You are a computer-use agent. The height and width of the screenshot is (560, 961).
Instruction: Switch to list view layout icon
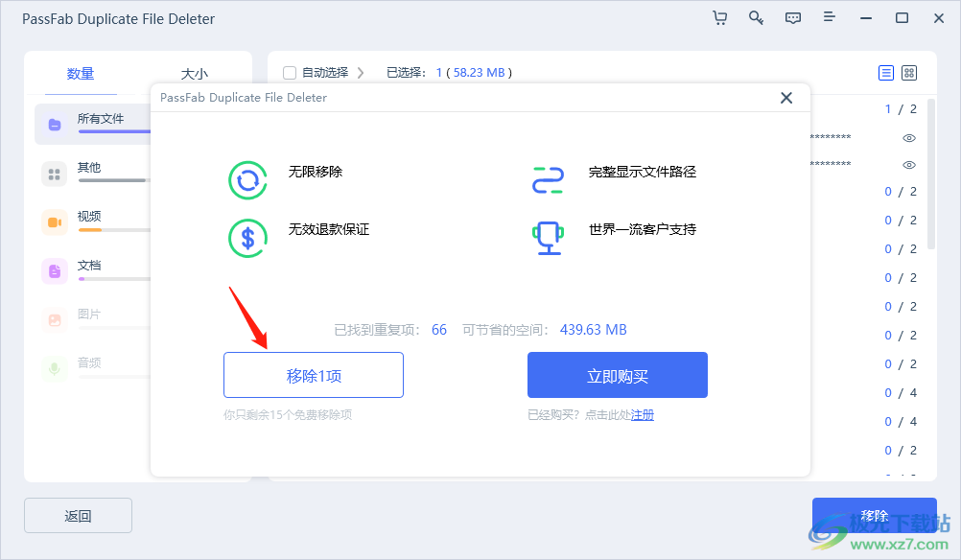tap(885, 73)
